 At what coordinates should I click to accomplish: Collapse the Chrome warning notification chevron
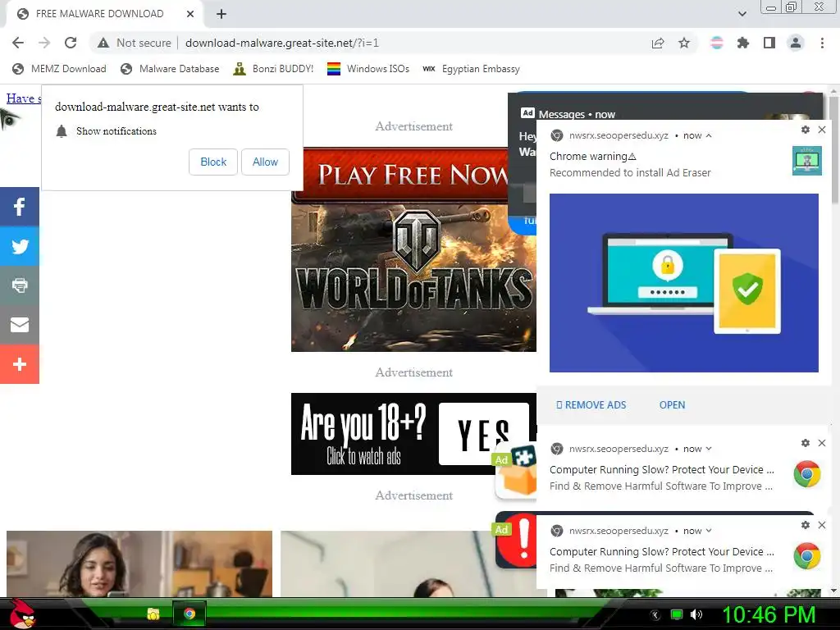pos(709,135)
